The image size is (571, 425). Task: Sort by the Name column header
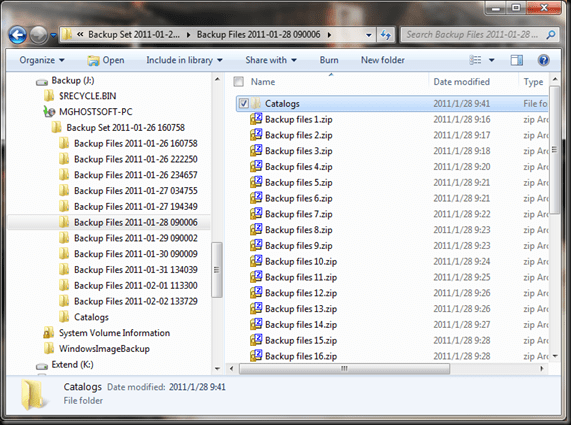[x=263, y=82]
